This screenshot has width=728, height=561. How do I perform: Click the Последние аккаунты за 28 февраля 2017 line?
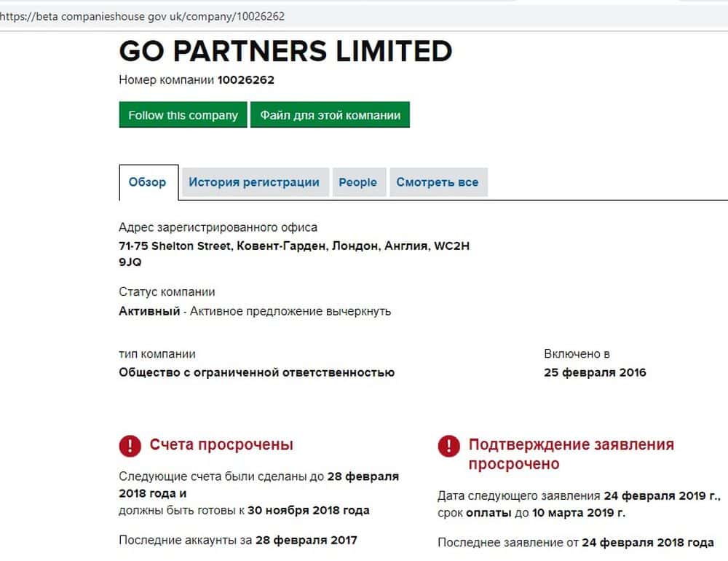tap(238, 540)
